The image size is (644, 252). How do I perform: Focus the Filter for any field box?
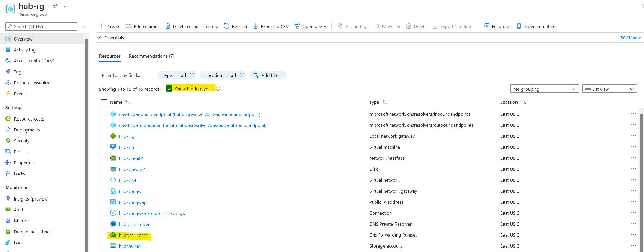tap(126, 75)
